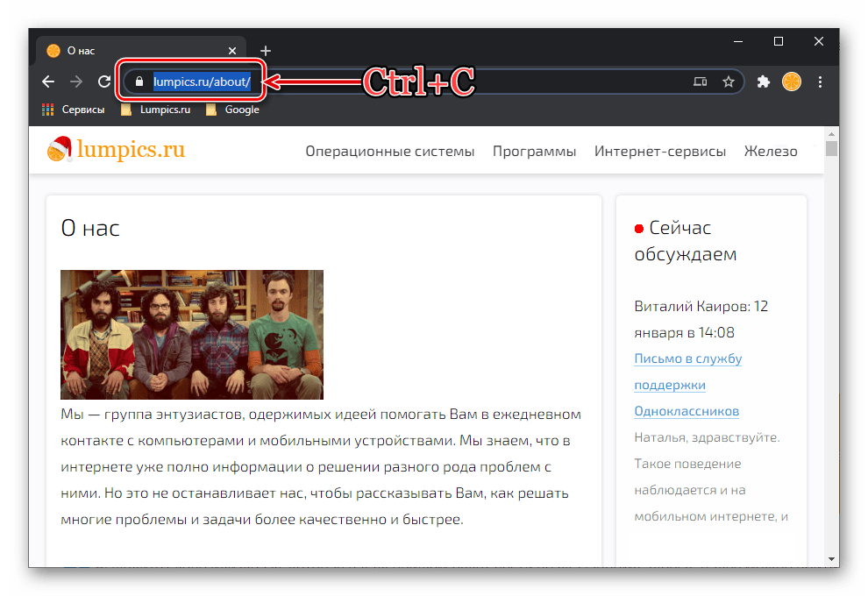
Task: Close the browser window
Action: (x=819, y=41)
